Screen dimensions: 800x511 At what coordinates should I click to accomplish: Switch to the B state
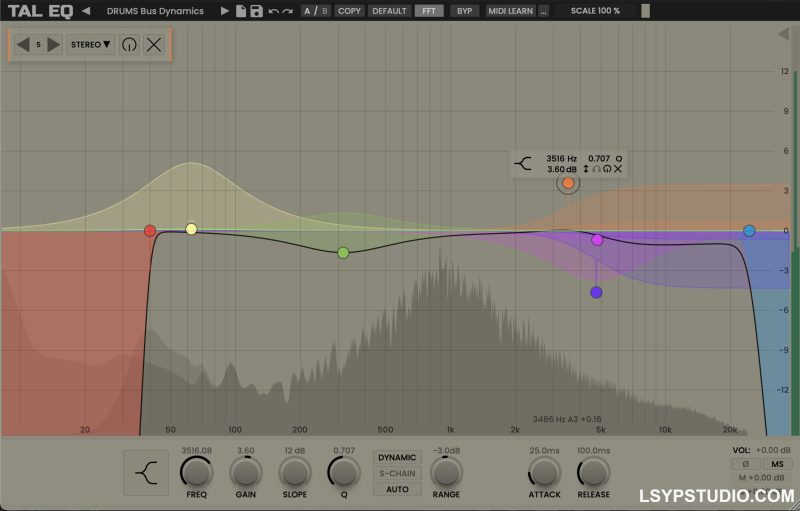point(324,11)
